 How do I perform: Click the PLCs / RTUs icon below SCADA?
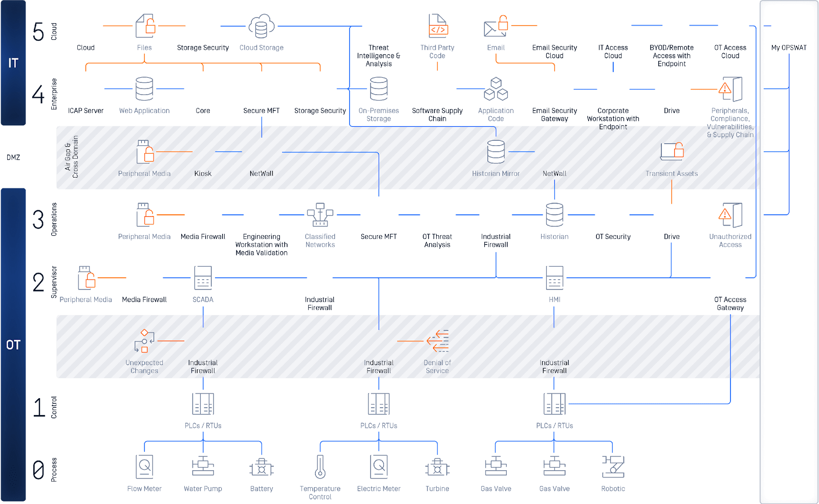tap(203, 404)
